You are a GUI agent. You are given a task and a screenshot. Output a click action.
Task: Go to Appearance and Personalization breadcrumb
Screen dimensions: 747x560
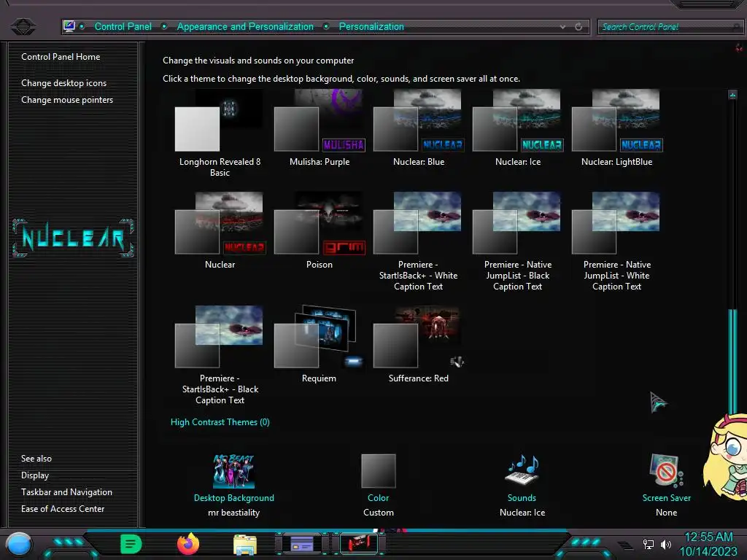(245, 27)
